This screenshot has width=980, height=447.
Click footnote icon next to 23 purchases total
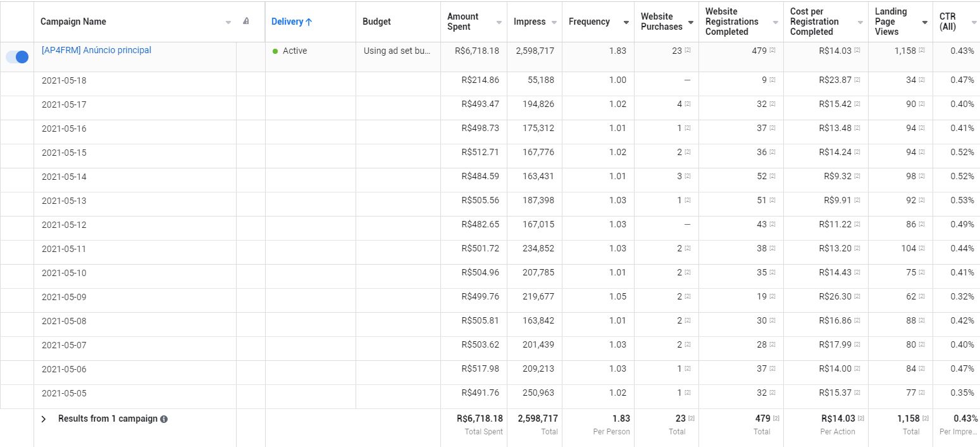point(692,419)
